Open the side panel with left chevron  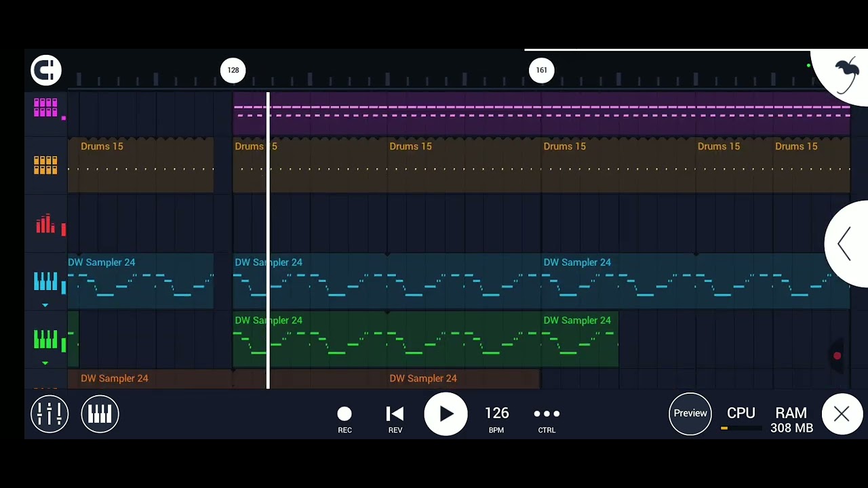point(845,243)
